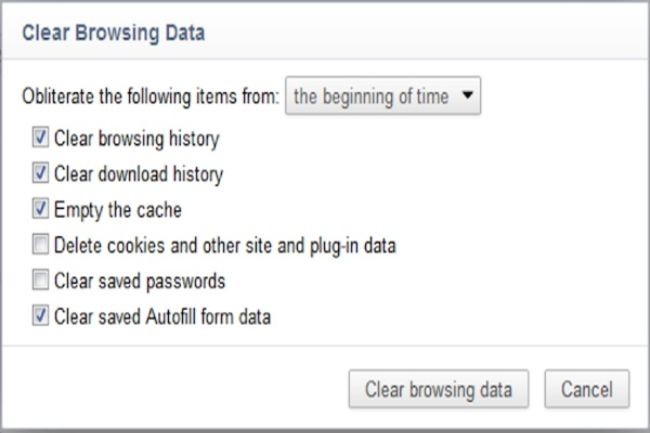Click the "Empty the cache" label text
This screenshot has width=650, height=433.
pyautogui.click(x=117, y=210)
